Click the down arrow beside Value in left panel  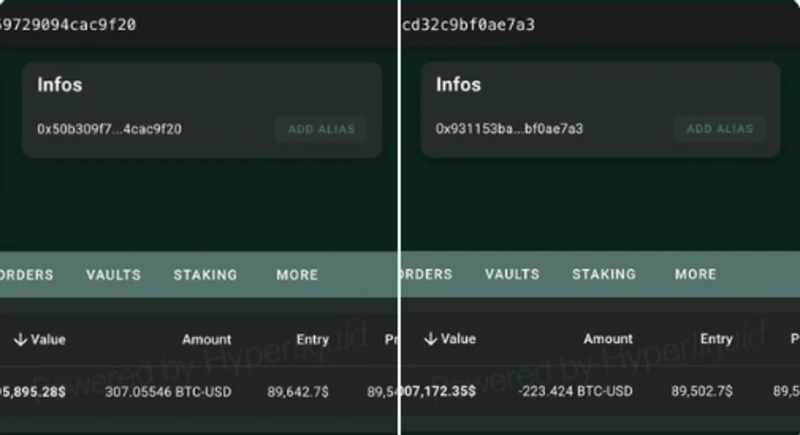tap(19, 339)
